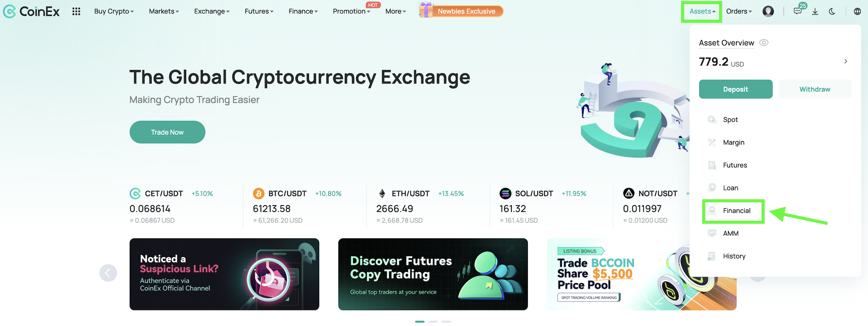Expand asset overview with right chevron
This screenshot has height=326, width=868.
coord(846,61)
